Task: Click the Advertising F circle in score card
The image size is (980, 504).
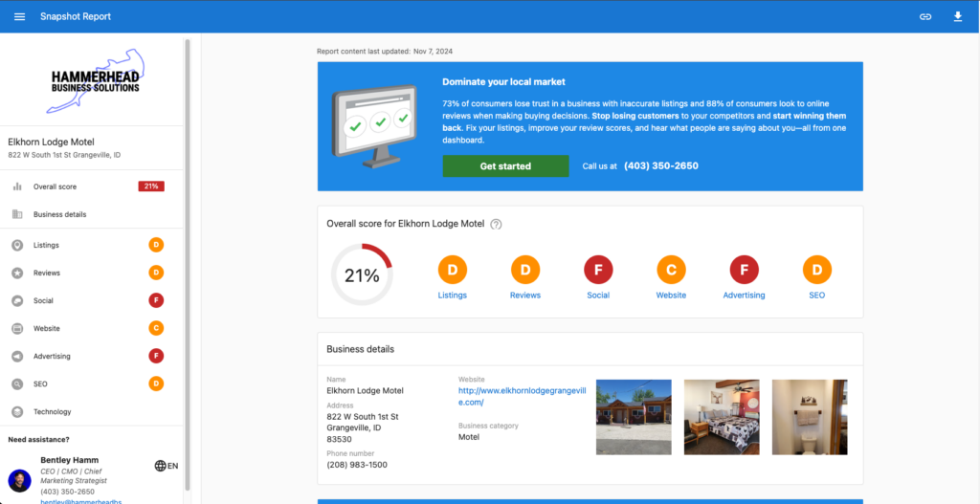Action: pyautogui.click(x=745, y=270)
